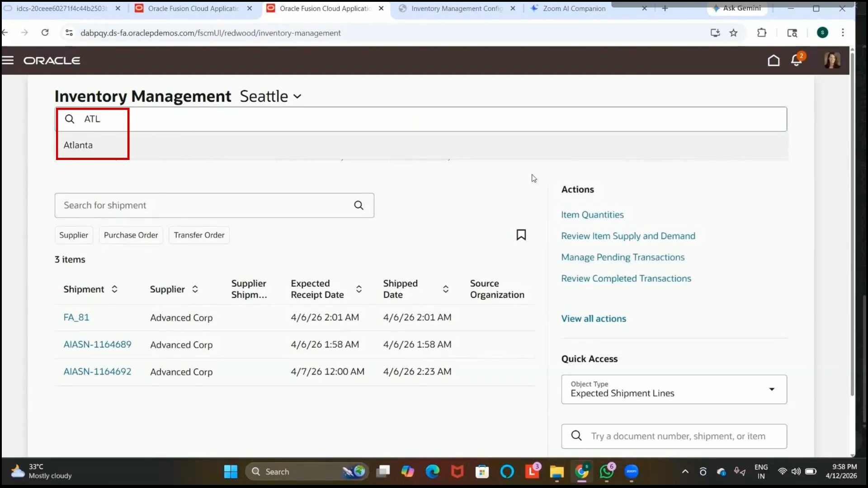Click the ENG IN language indicator

coord(761,471)
